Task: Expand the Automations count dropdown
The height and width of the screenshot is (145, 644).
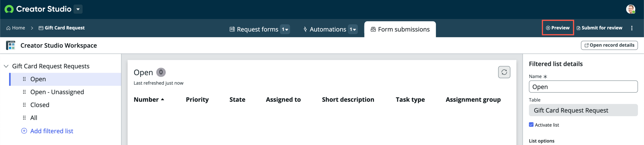Action: [x=353, y=29]
